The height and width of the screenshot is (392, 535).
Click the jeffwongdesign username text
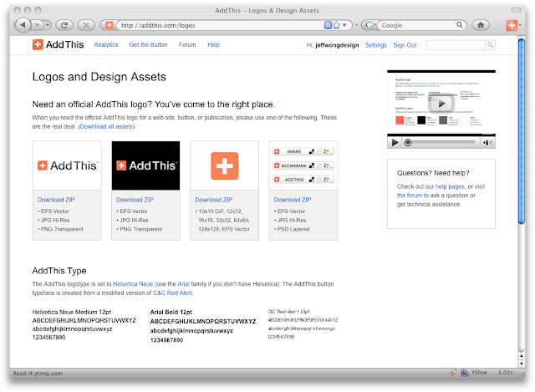point(337,45)
